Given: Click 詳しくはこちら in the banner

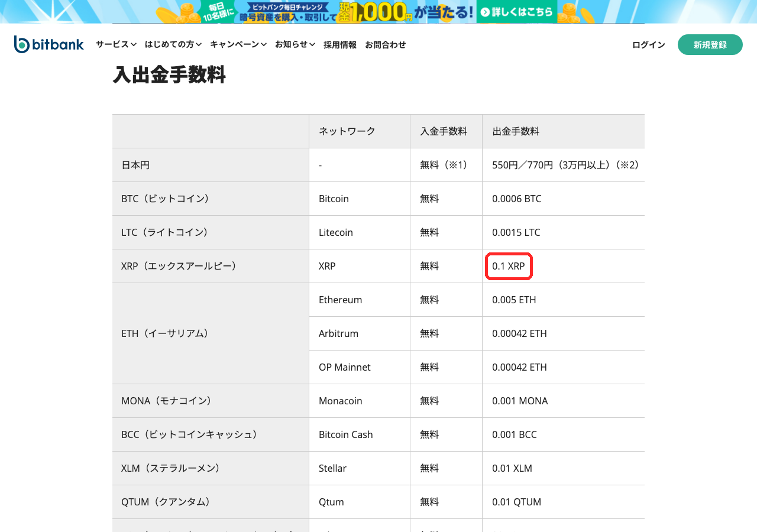Looking at the screenshot, I should (x=516, y=12).
